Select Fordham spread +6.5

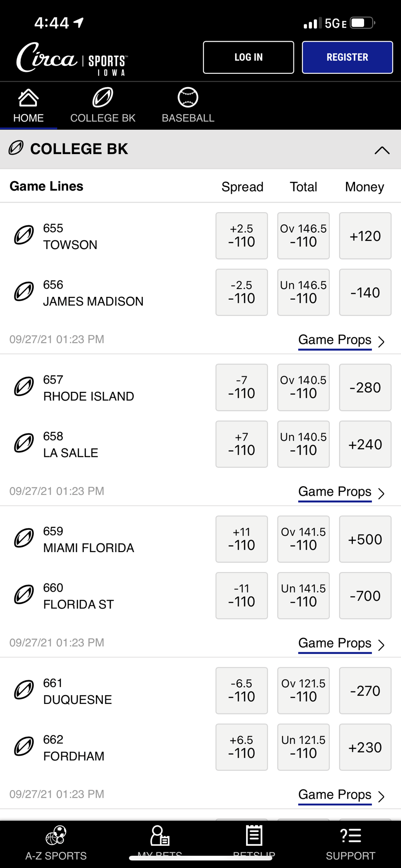click(242, 747)
